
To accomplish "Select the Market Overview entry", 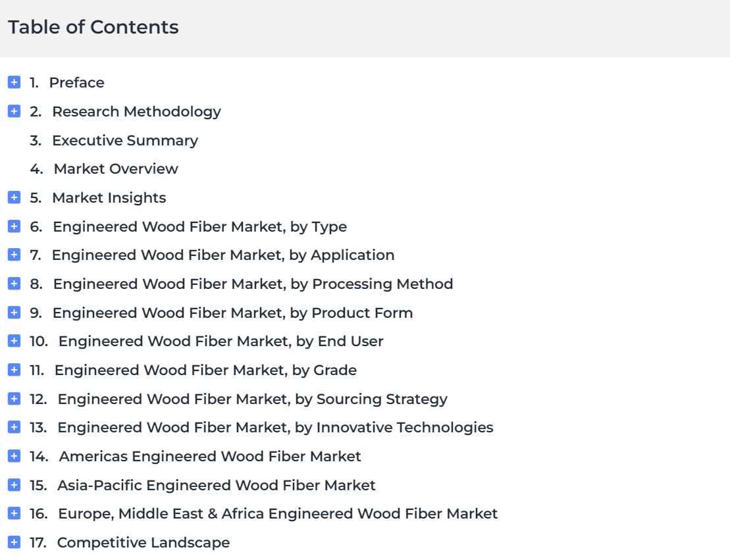I will [115, 168].
